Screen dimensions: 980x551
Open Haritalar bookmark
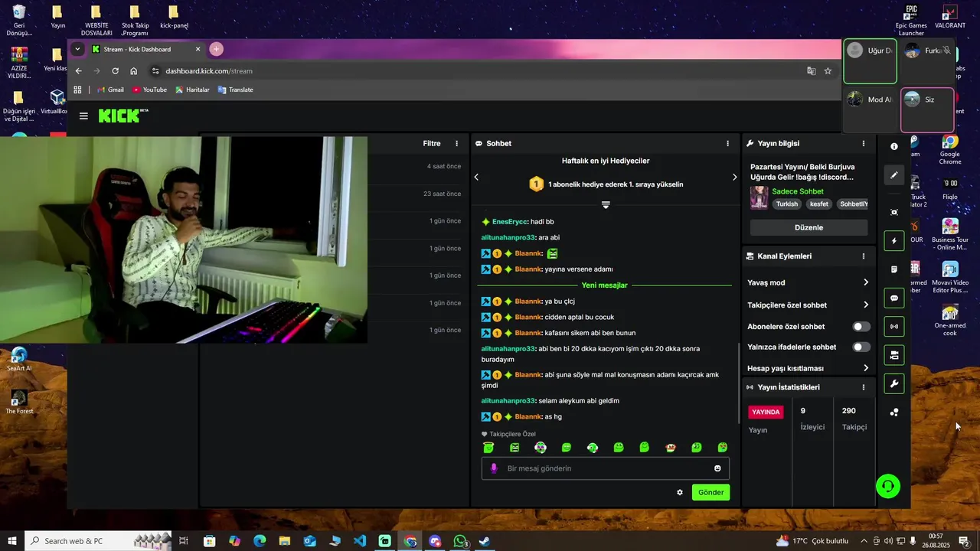(x=192, y=90)
